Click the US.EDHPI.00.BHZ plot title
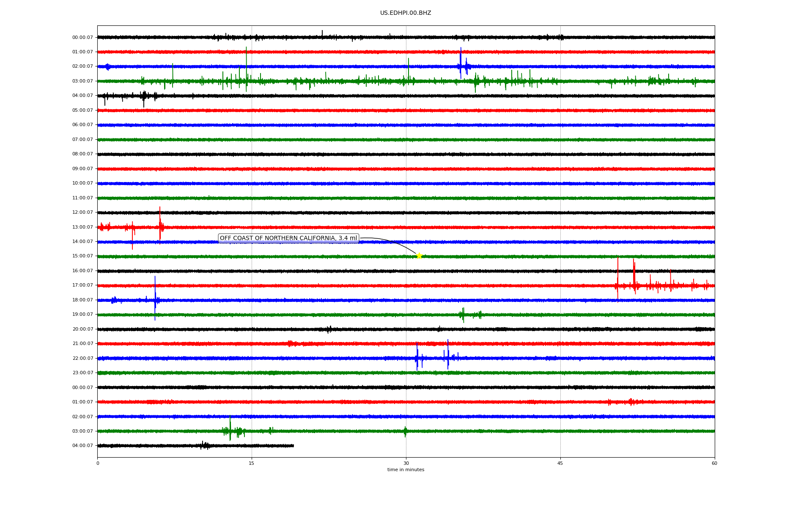The height and width of the screenshot is (508, 812). point(405,13)
